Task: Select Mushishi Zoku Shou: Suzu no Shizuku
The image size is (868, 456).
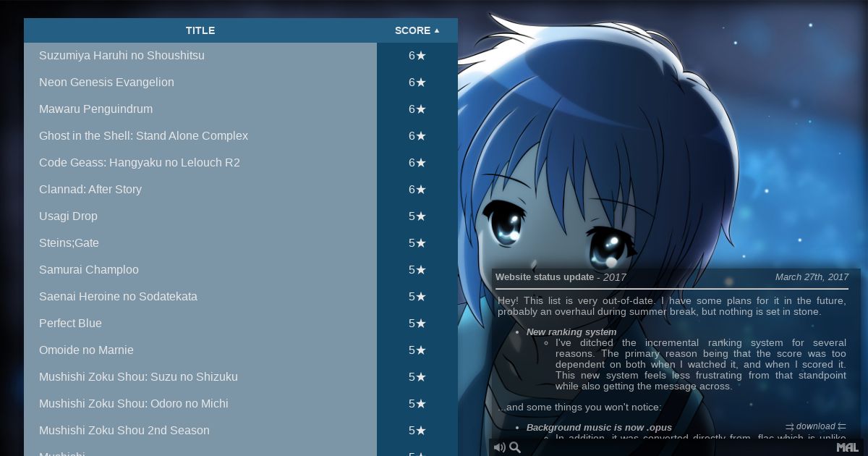Action: [x=138, y=377]
